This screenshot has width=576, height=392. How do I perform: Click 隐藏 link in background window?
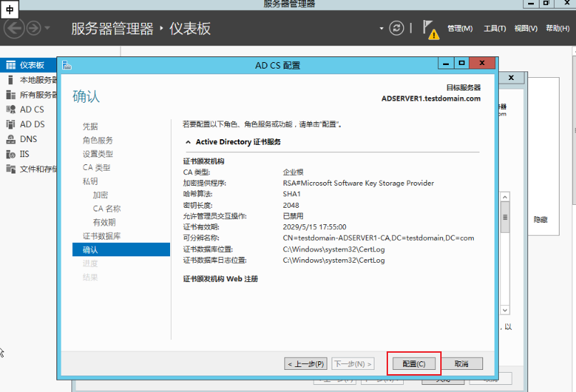pos(540,219)
